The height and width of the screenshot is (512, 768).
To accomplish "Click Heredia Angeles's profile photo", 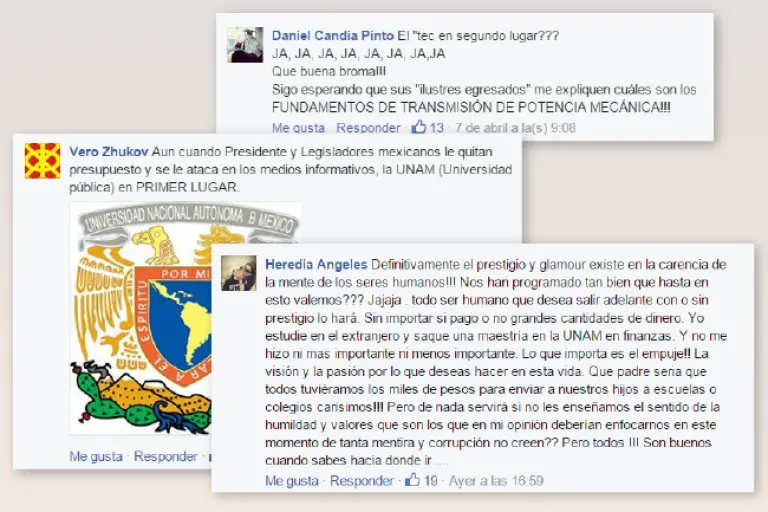I will pyautogui.click(x=239, y=273).
